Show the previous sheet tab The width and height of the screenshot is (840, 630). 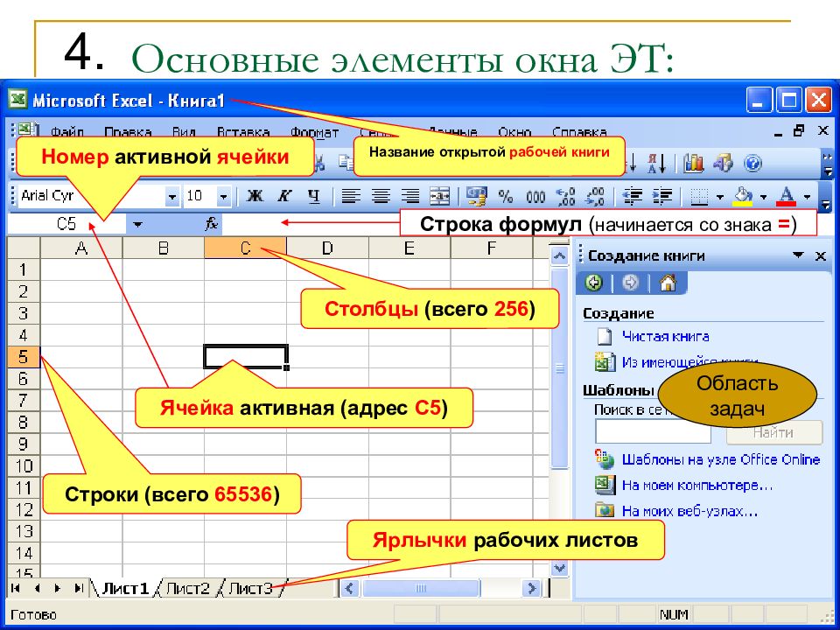pos(37,588)
